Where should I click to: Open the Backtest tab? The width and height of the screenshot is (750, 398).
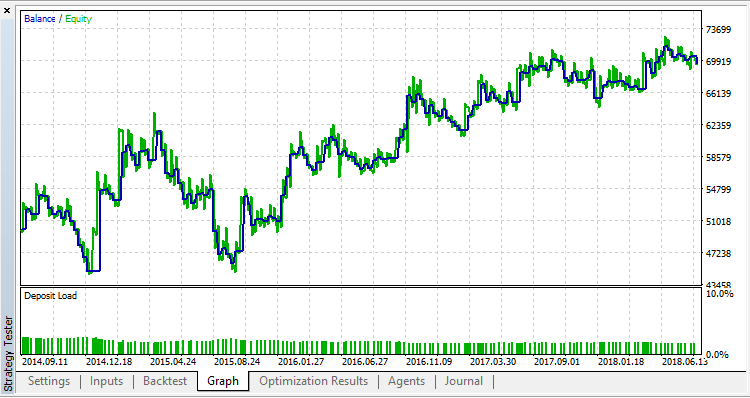[165, 381]
